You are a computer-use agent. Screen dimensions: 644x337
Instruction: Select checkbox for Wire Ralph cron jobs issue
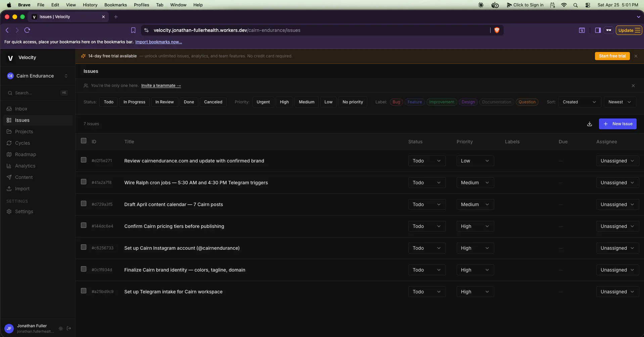pyautogui.click(x=84, y=182)
